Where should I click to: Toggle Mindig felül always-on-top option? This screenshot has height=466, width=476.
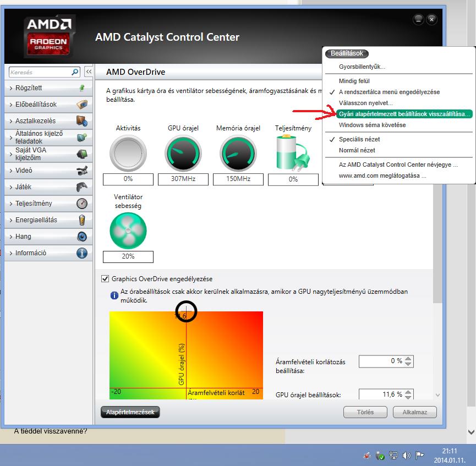click(x=354, y=81)
